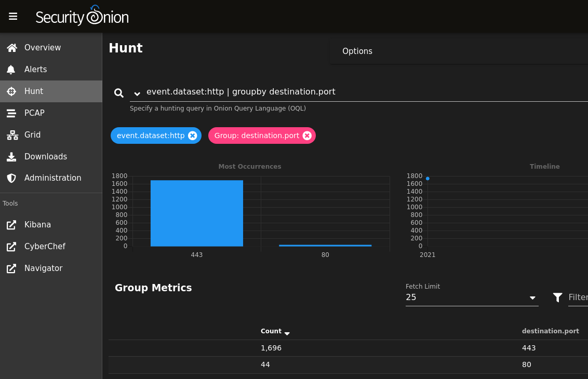588x379 pixels.
Task: Click the Alerts bell icon
Action: pyautogui.click(x=11, y=70)
